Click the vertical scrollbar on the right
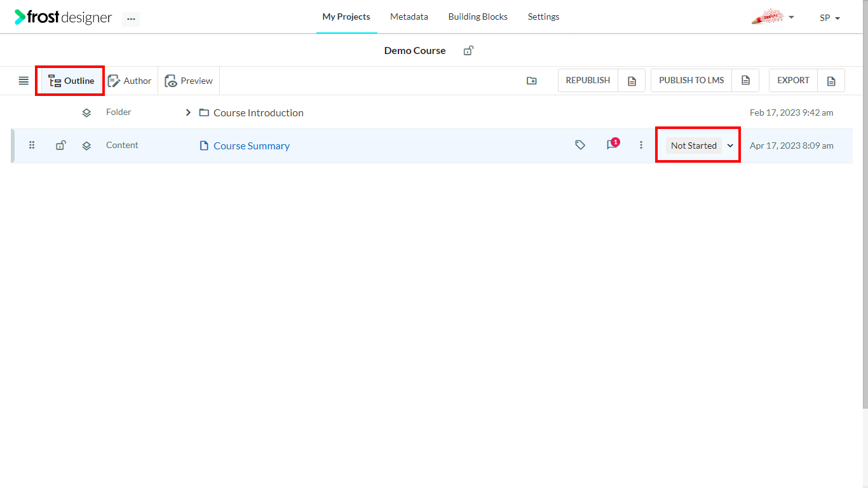 coord(865,203)
